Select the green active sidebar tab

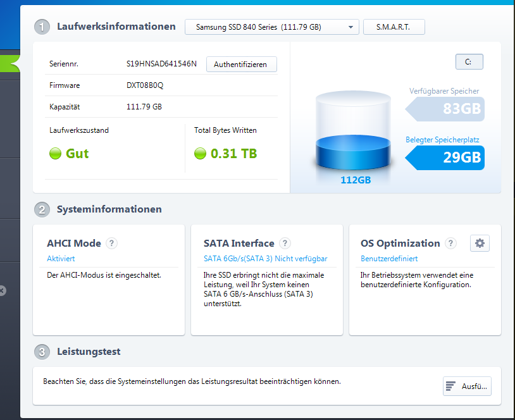[10, 63]
